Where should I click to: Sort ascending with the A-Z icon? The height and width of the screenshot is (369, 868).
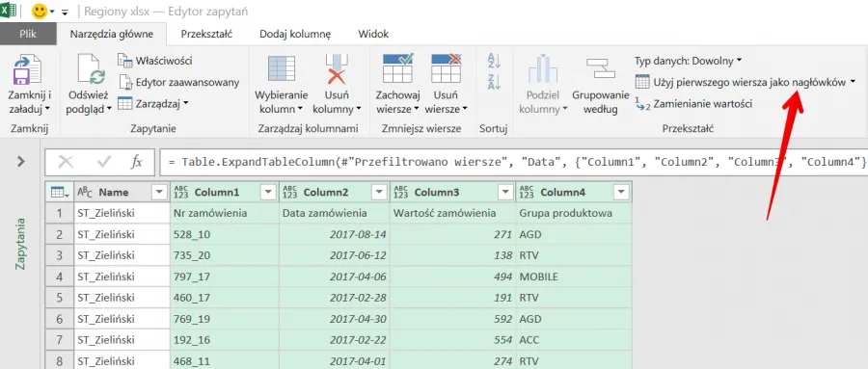click(x=494, y=61)
